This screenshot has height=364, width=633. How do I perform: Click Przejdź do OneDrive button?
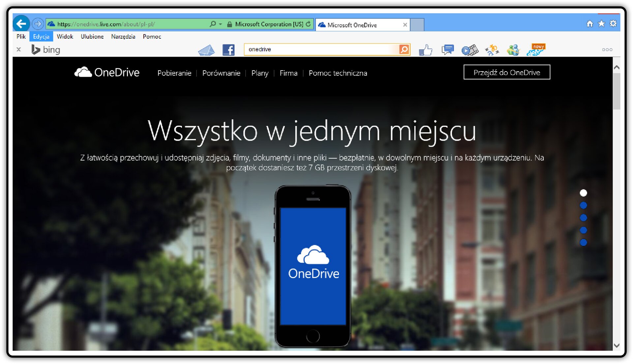[x=507, y=72]
